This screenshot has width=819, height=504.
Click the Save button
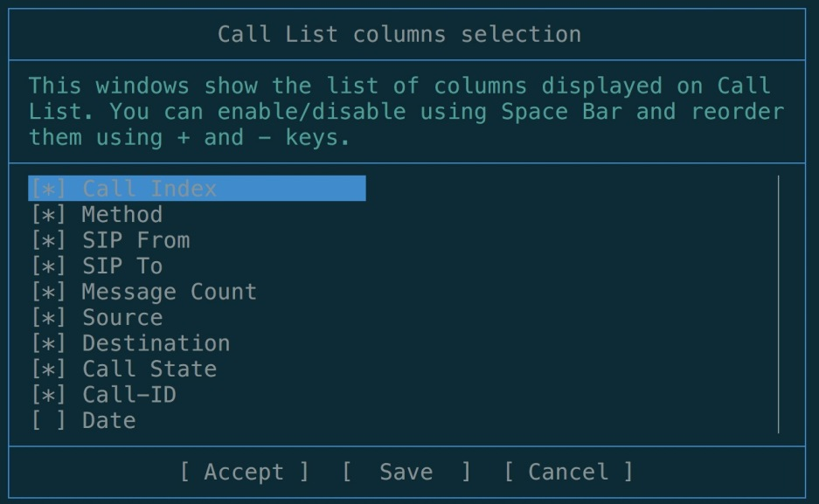406,473
